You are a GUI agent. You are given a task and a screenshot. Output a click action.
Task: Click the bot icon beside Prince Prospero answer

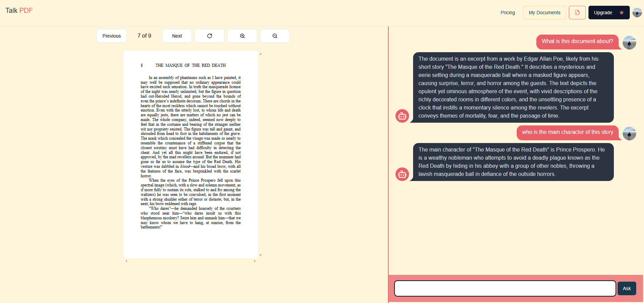402,174
